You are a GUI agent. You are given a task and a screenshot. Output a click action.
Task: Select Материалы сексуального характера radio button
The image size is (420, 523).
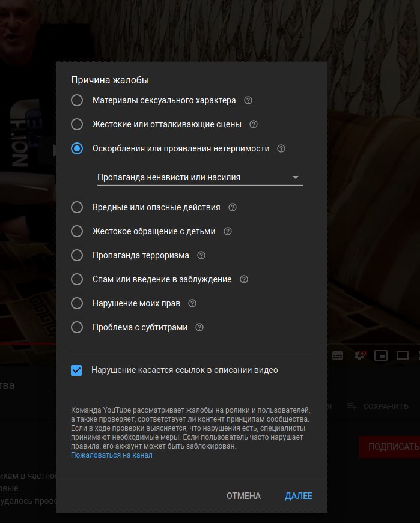point(77,100)
